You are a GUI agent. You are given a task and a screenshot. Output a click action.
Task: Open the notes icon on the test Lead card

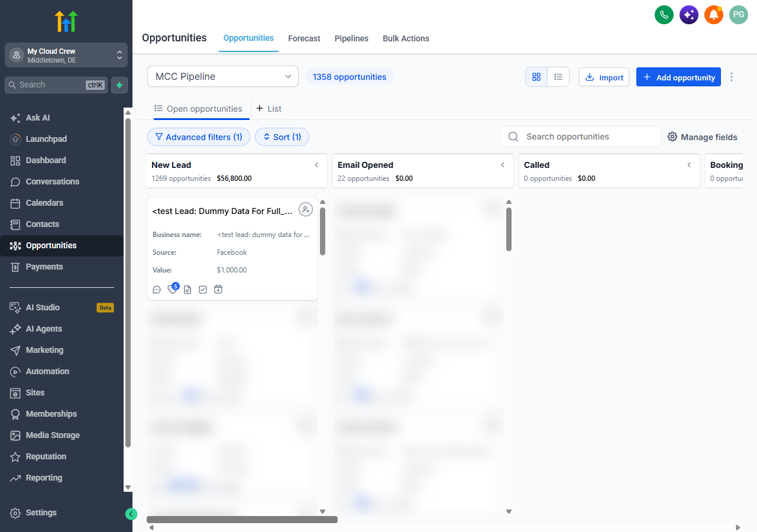(x=187, y=290)
